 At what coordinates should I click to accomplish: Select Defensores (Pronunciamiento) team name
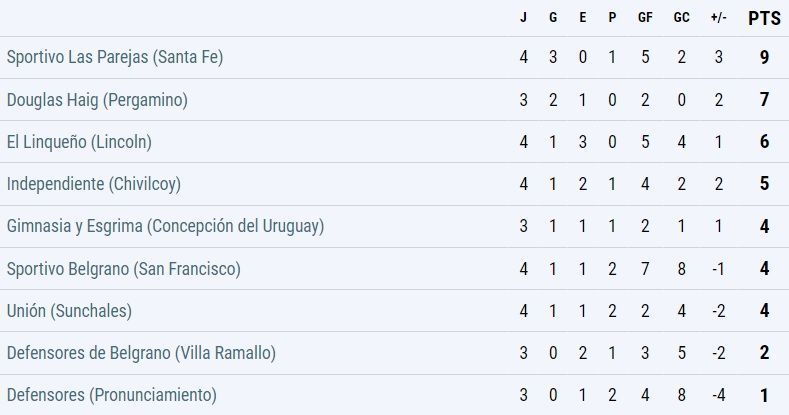[x=111, y=394]
